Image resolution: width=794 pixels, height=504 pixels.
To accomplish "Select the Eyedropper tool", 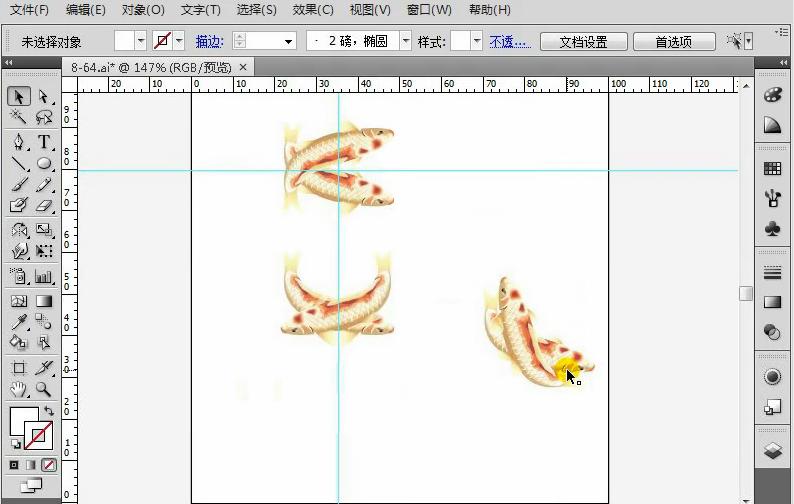I will pyautogui.click(x=19, y=322).
